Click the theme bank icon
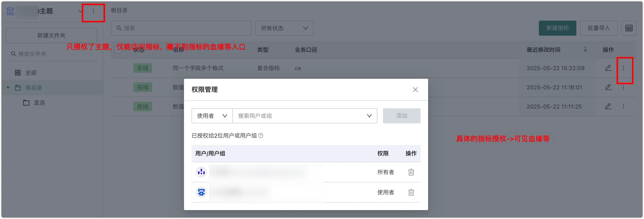644x219 pixels. coord(10,11)
